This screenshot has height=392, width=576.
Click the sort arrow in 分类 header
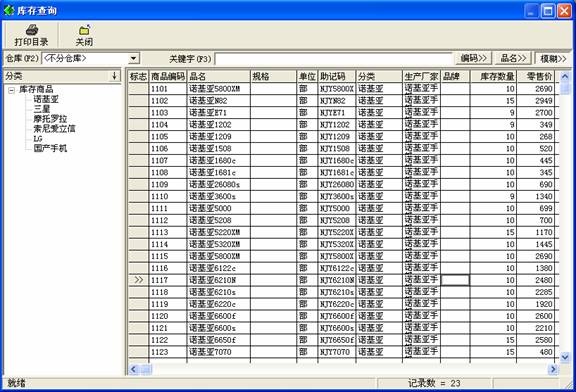point(114,76)
